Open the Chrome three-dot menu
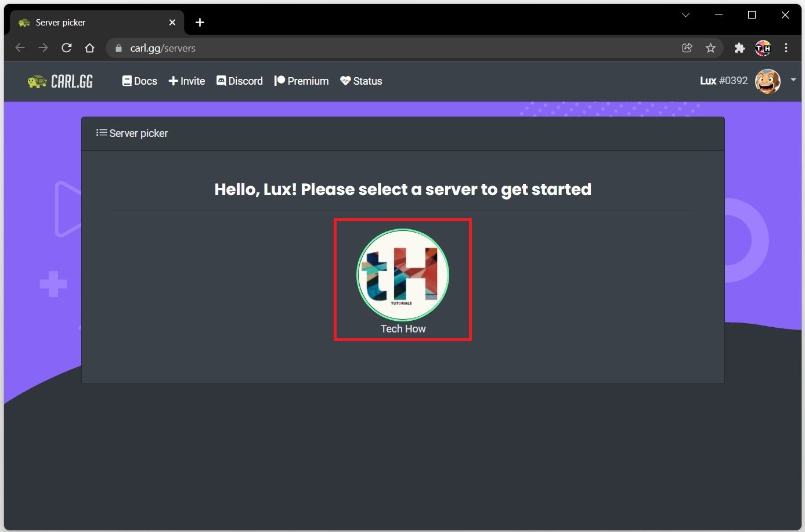Screen dimensions: 805x532 (x=786, y=48)
